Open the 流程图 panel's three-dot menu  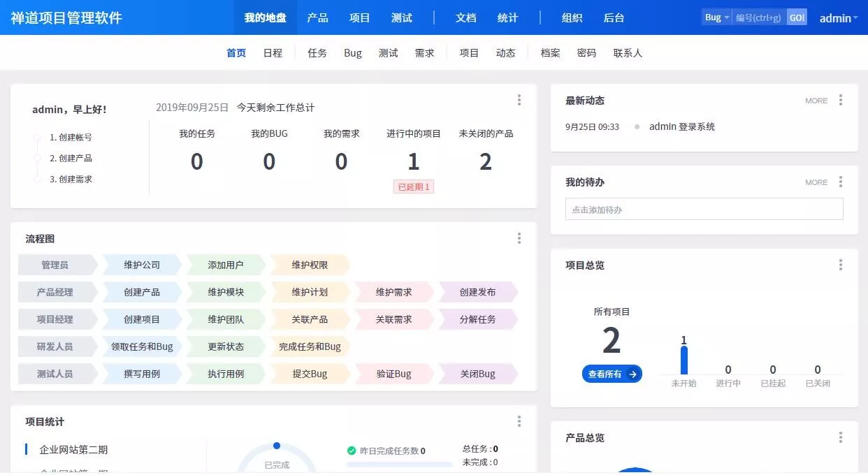point(519,238)
